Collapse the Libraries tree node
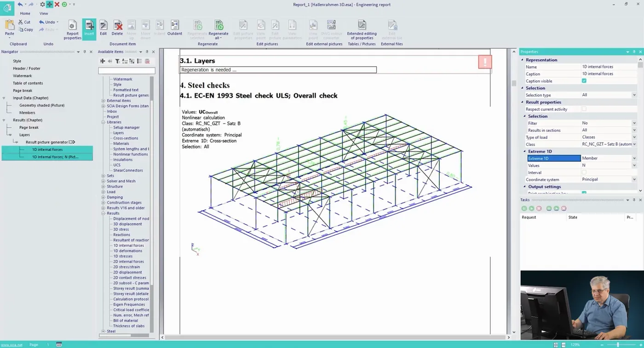Viewport: 644px width, 348px height. pyautogui.click(x=103, y=122)
